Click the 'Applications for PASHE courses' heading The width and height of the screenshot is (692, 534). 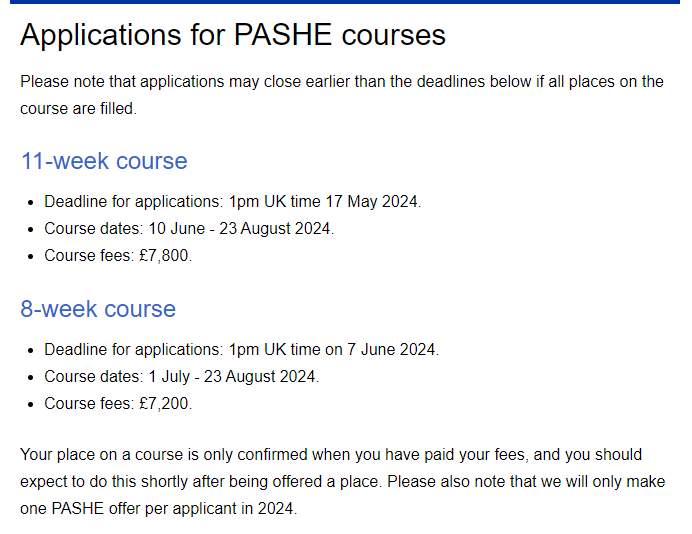click(x=233, y=35)
